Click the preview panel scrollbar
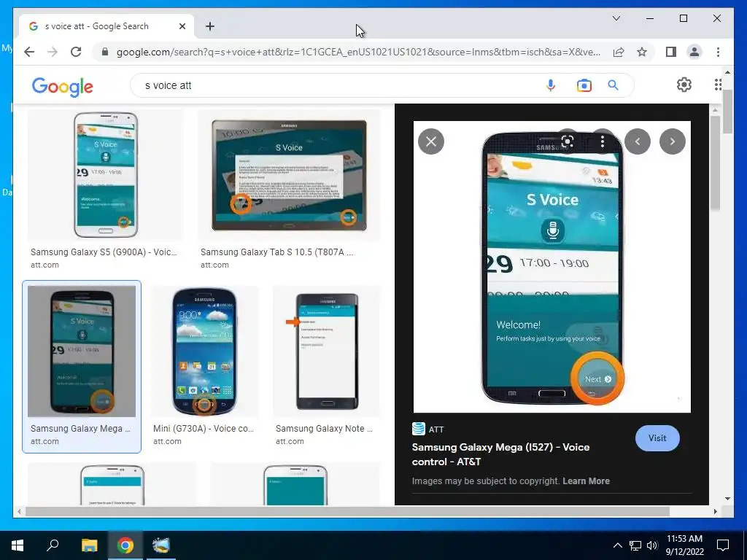Screen dimensions: 747x560 [715, 163]
